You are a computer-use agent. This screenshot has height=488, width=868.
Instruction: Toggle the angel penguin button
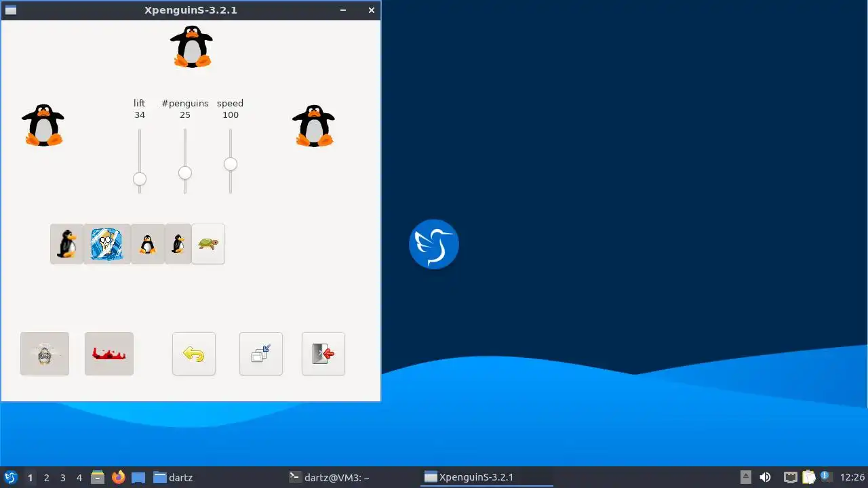coord(45,354)
